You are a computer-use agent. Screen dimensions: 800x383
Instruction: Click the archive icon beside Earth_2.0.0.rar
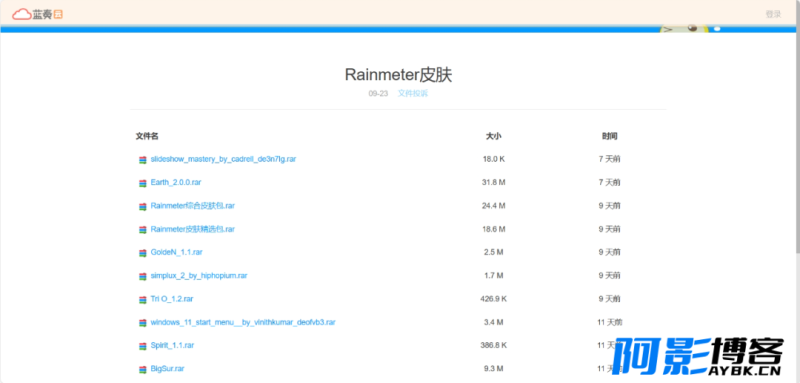[143, 183]
